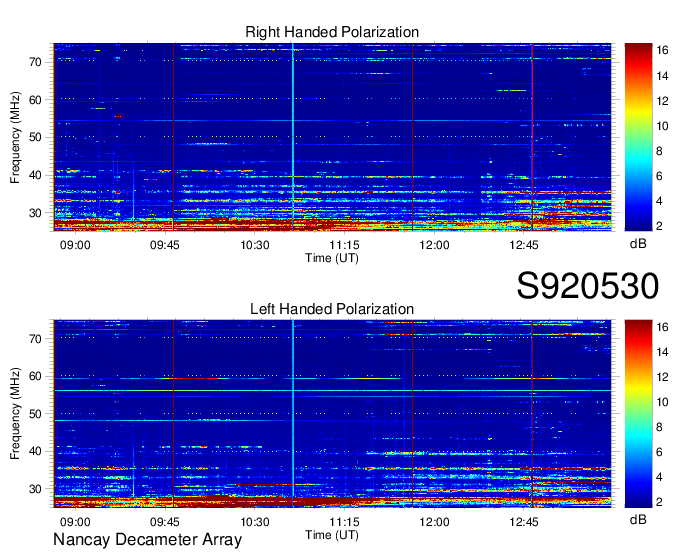Click the S920530 observation label
Screen dimensions: 680x552
[x=588, y=286]
